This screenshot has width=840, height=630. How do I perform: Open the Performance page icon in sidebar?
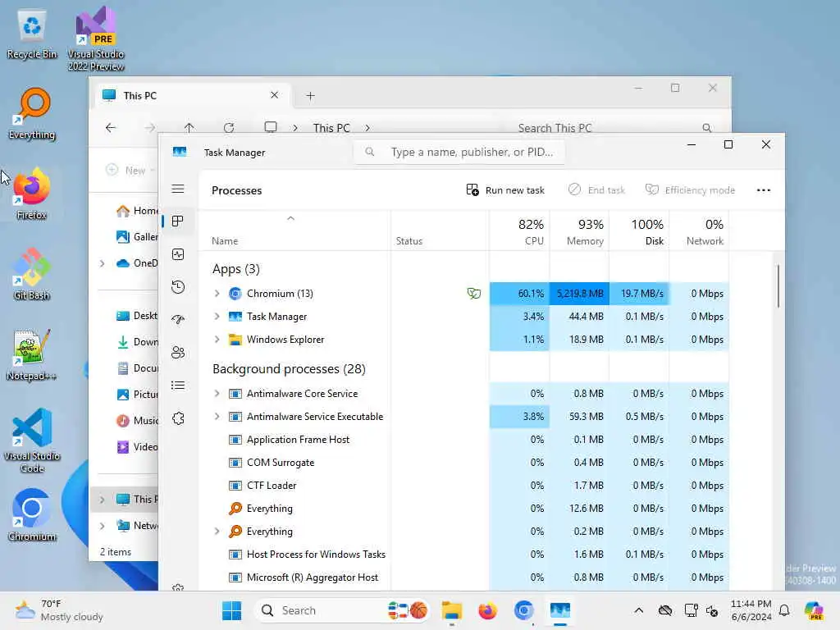pos(178,254)
